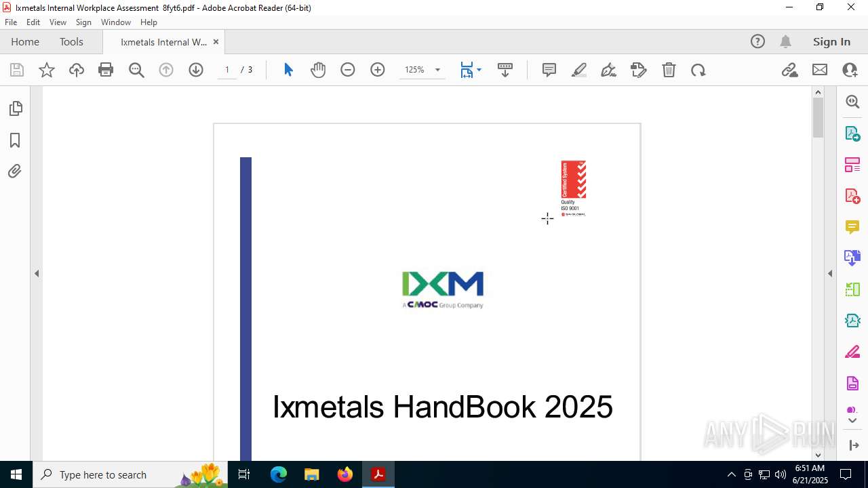
Task: Open the File menu
Action: [x=11, y=22]
